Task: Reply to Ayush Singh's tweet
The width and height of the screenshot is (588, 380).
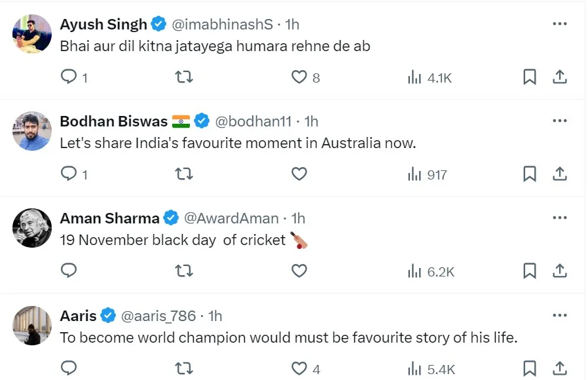Action: coord(69,77)
